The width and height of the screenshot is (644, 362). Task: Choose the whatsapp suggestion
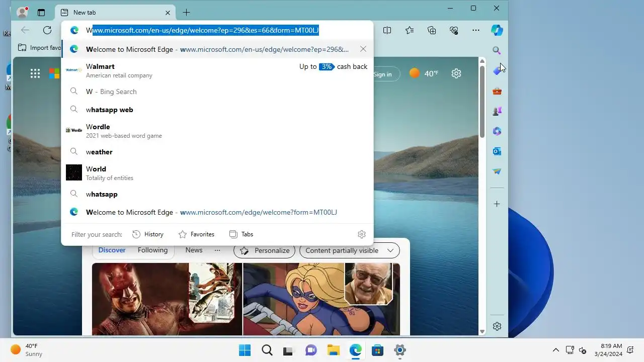click(x=217, y=194)
